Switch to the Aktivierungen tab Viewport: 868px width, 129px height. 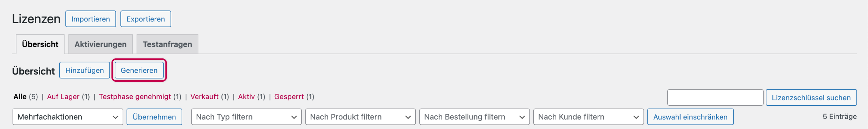100,44
